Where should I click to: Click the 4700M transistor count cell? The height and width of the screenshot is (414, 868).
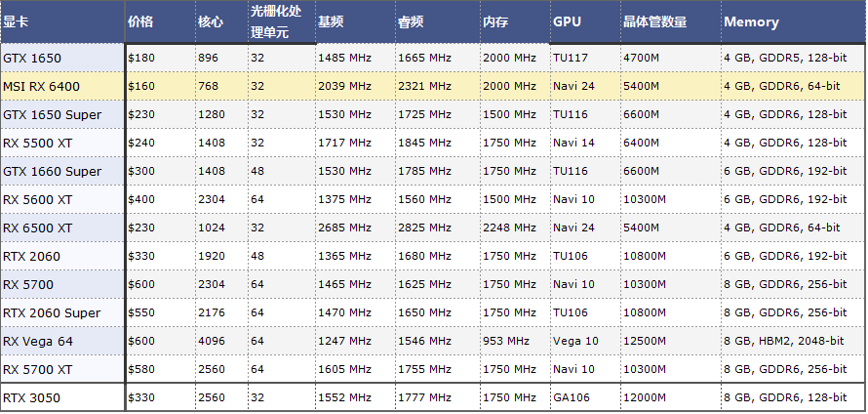[671, 59]
